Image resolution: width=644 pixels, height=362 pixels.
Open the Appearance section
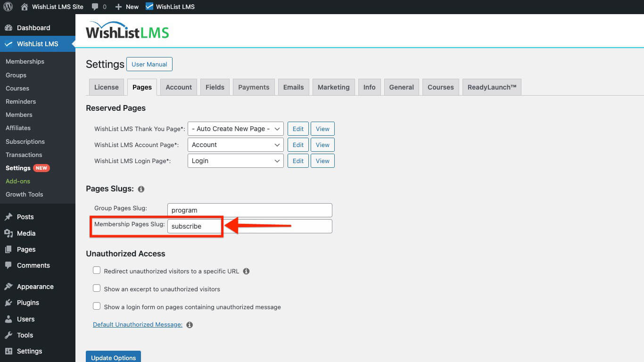tap(34, 286)
